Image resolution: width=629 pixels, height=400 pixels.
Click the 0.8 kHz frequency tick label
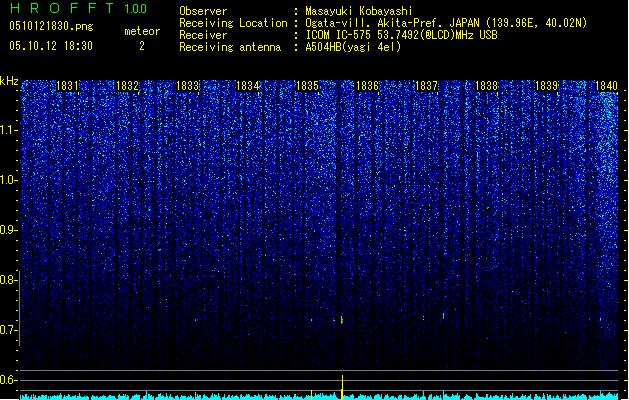pos(9,280)
